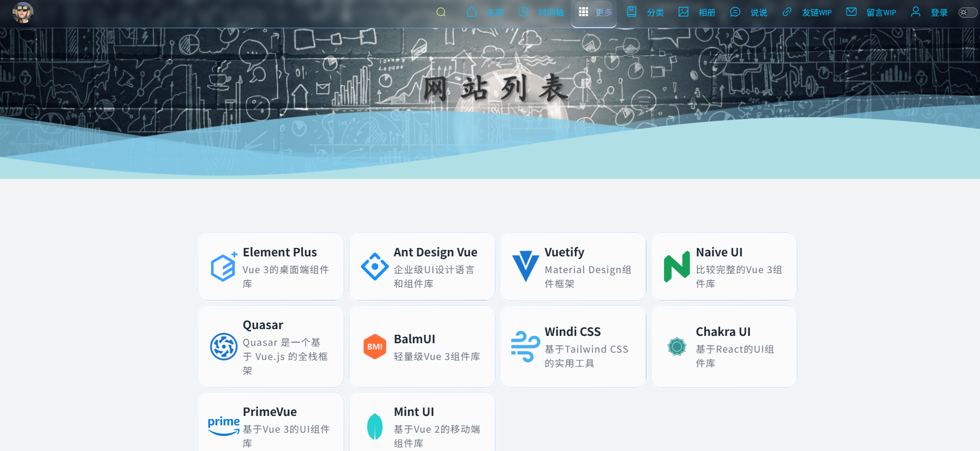This screenshot has width=980, height=451.
Task: Click description 'Material Design组件框架'
Action: pos(588,276)
